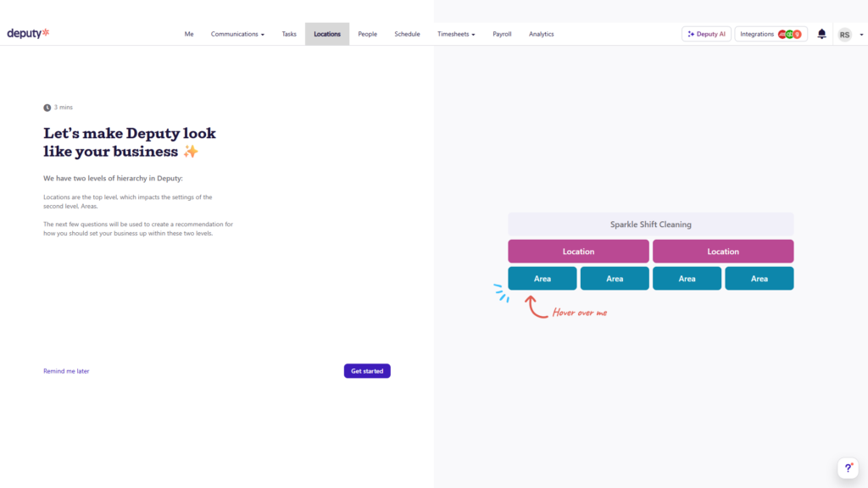This screenshot has height=488, width=868.
Task: Click the Deputy AI button
Action: click(706, 34)
